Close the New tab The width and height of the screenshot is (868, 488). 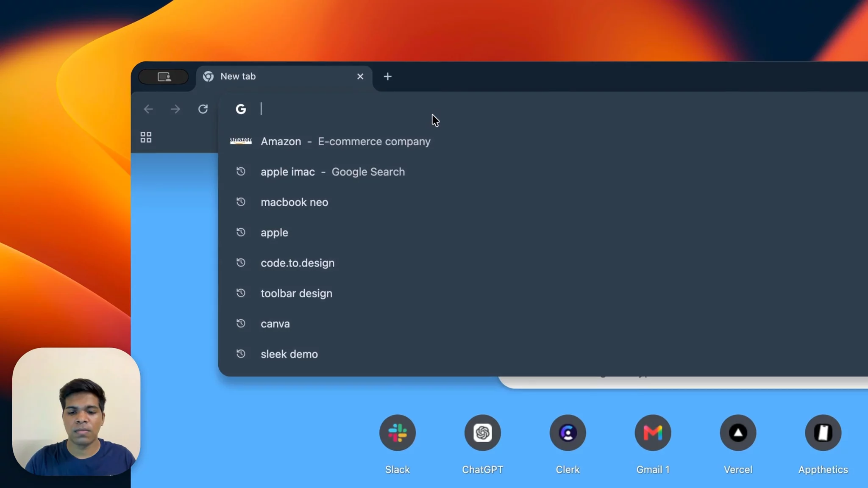(360, 77)
